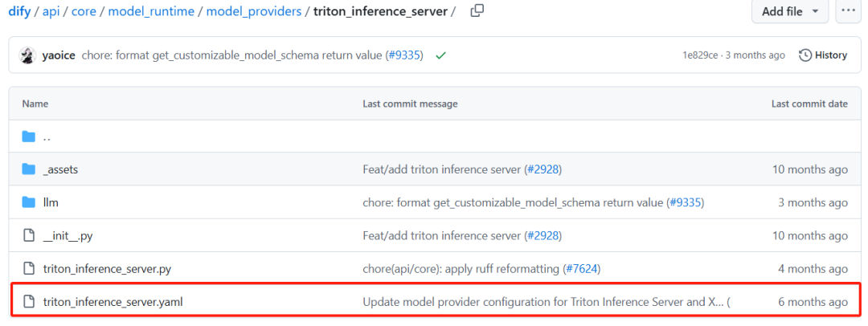Open the triton_inference_server.yaml file
The image size is (868, 326).
tap(113, 302)
